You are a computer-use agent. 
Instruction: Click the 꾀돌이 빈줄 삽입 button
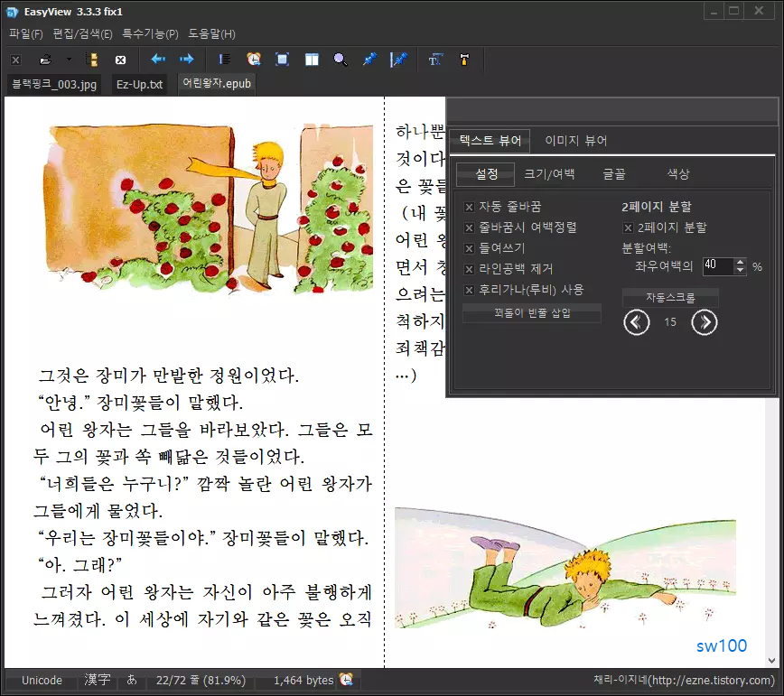coord(531,312)
